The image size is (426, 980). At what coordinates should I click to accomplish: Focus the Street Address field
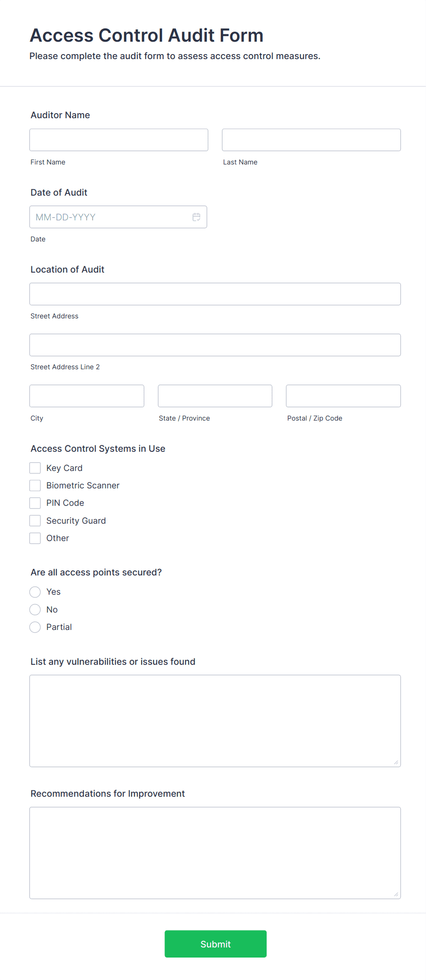click(215, 294)
